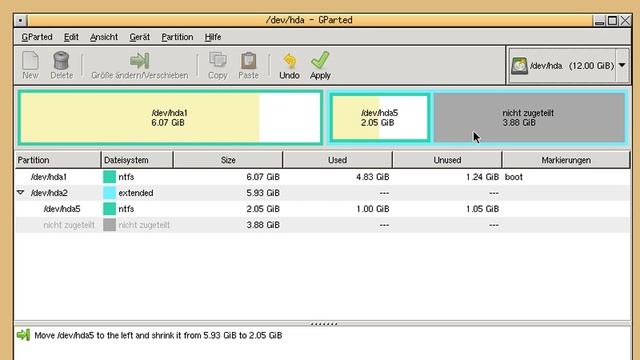Screen dimensions: 640x360
Task: Minimize the GParted window
Action: coord(599,20)
